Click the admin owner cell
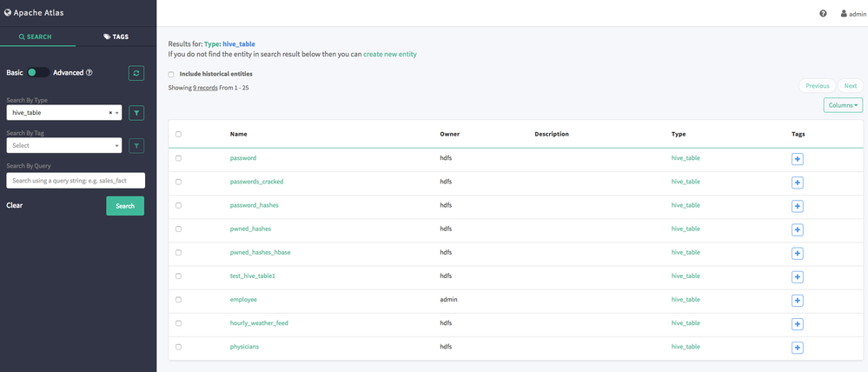Screen dimensions: 868x372 (448, 300)
